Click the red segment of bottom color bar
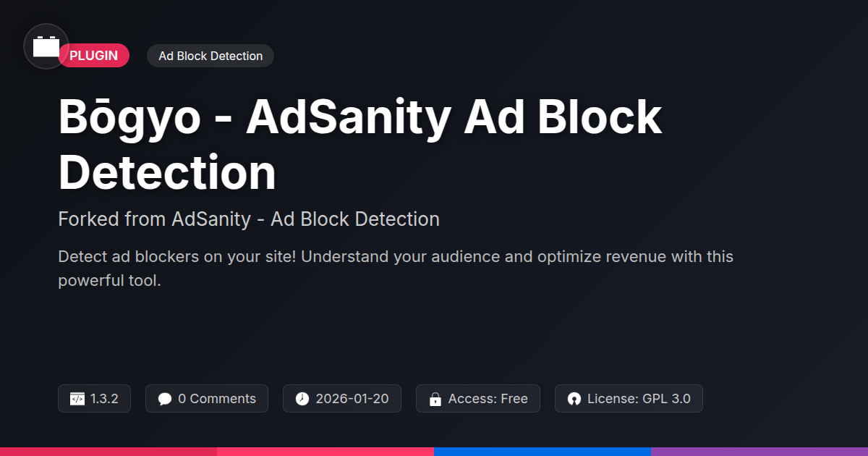 [x=109, y=451]
